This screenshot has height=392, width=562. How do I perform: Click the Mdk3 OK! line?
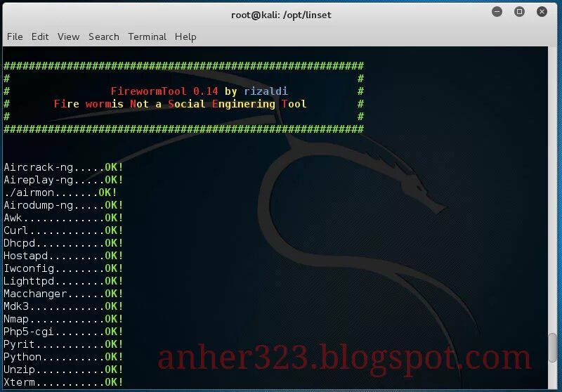(x=63, y=306)
